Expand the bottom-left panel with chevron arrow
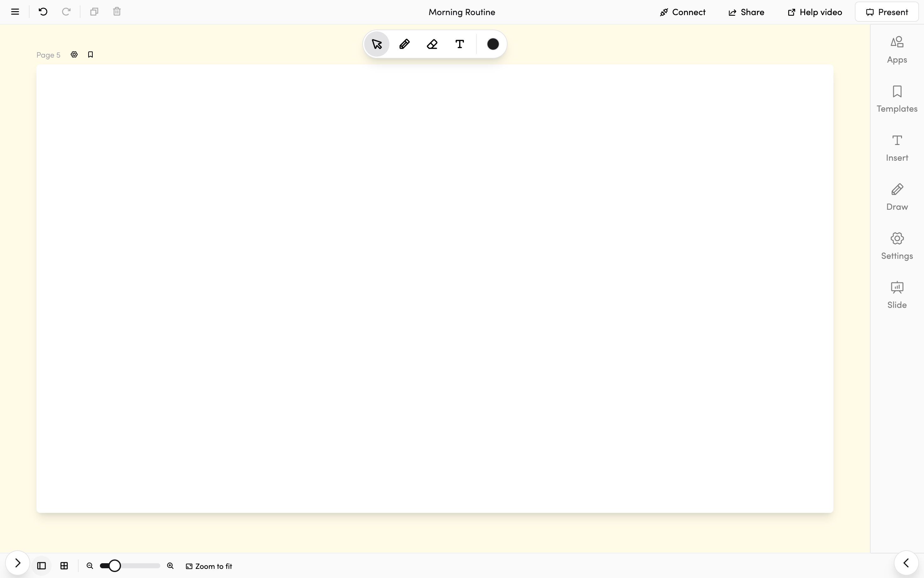Screen dimensions: 924x578 point(18,563)
